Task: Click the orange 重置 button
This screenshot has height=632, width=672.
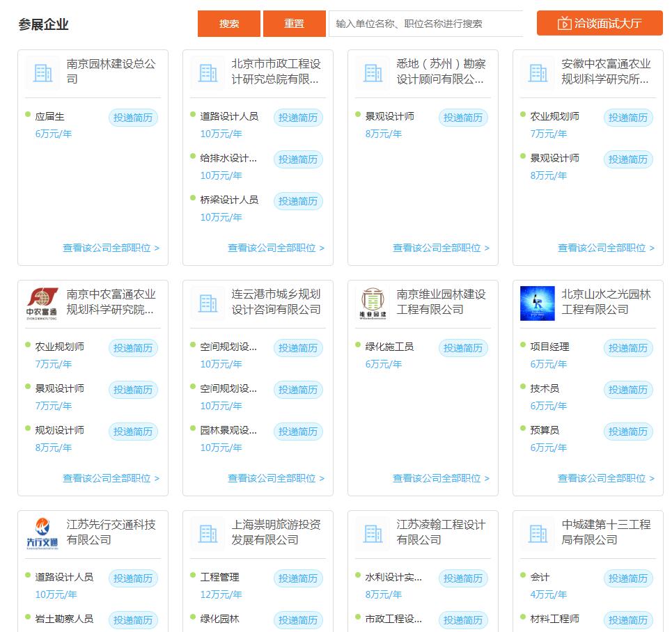Action: [x=295, y=24]
